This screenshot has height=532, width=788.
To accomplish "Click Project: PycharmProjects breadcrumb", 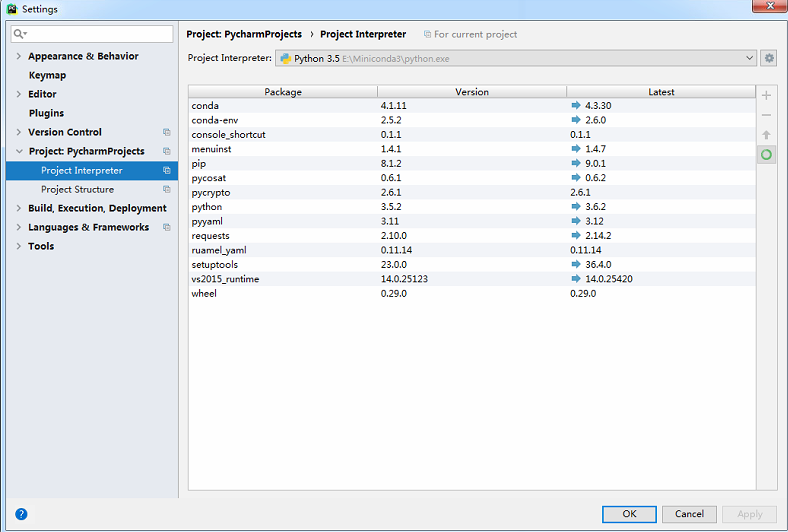I will 244,34.
